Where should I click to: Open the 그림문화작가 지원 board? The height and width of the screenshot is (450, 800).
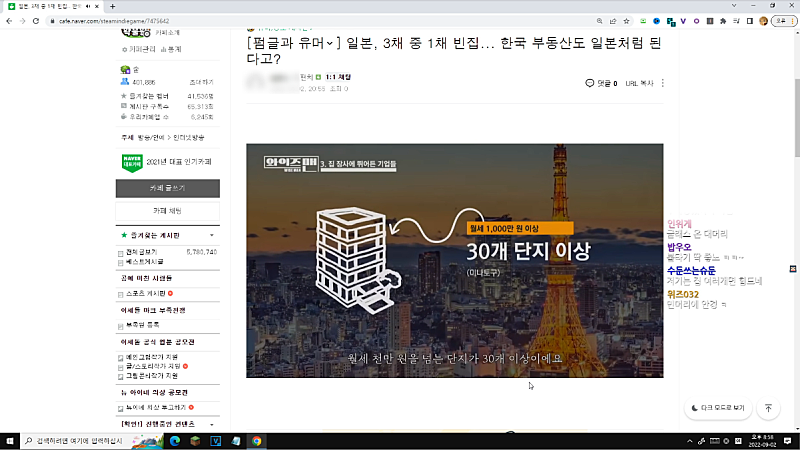152,376
